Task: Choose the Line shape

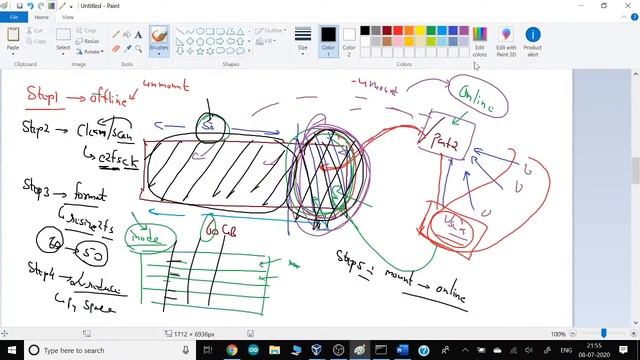Action: (x=180, y=31)
